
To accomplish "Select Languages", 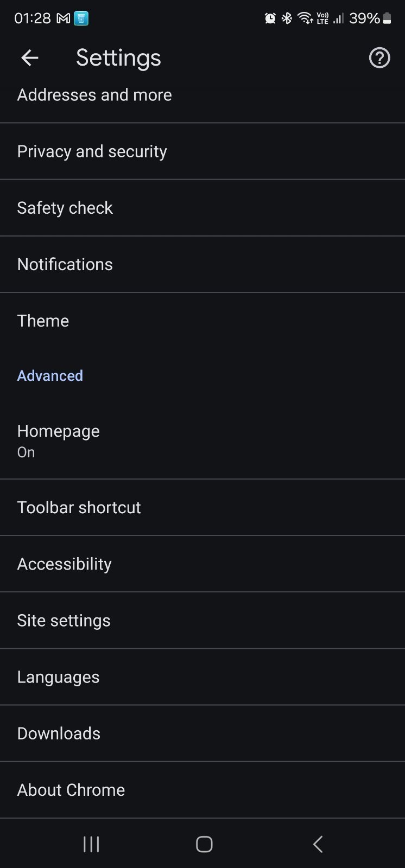I will pos(59,676).
